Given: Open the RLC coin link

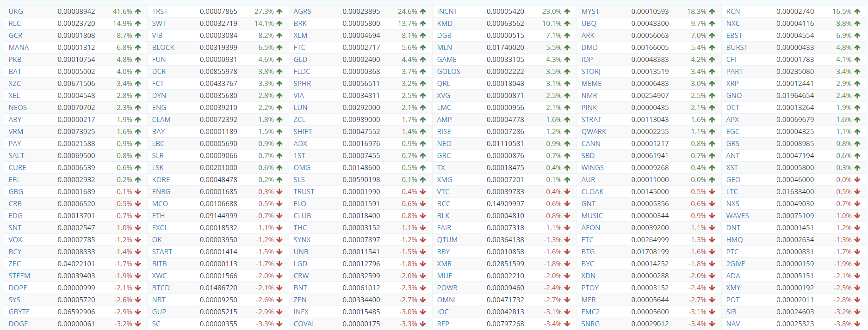Looking at the screenshot, I should (x=15, y=24).
